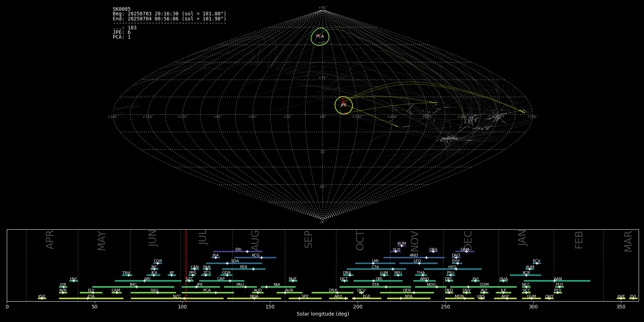Click the JPE radiant circle on sky map
The height and width of the screenshot is (322, 644).
(343, 105)
